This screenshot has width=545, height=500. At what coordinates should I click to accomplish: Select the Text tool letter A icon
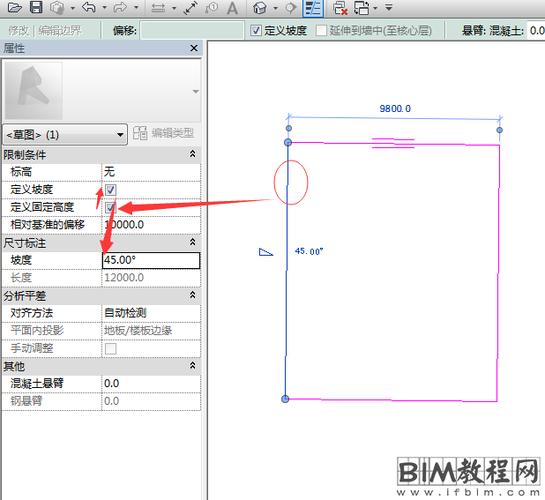click(232, 8)
